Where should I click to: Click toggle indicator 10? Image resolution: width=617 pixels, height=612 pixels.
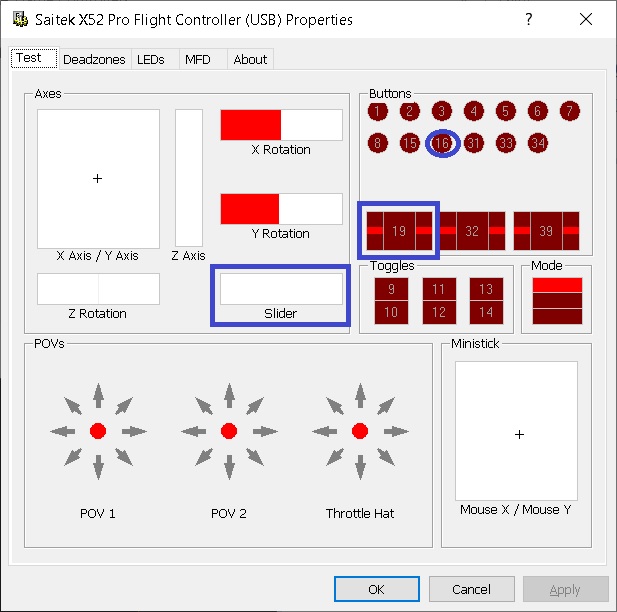point(391,312)
